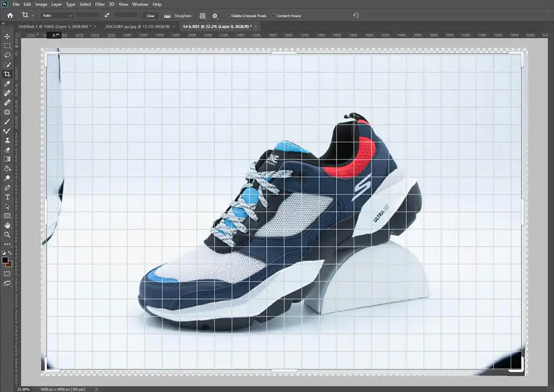Open the File menu

(x=16, y=4)
